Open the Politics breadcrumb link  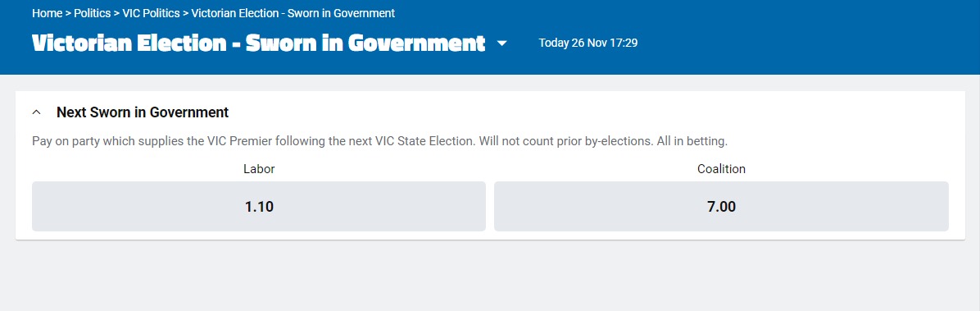click(92, 13)
